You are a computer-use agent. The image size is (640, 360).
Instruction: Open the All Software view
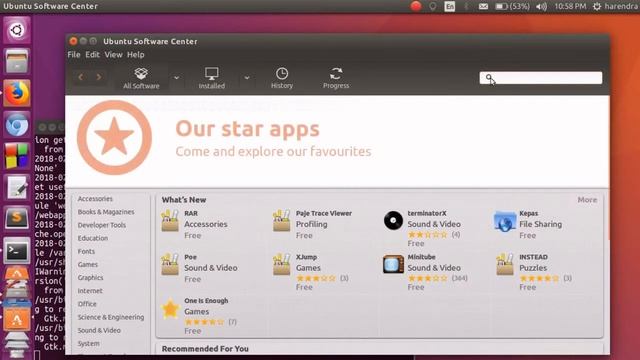141,78
